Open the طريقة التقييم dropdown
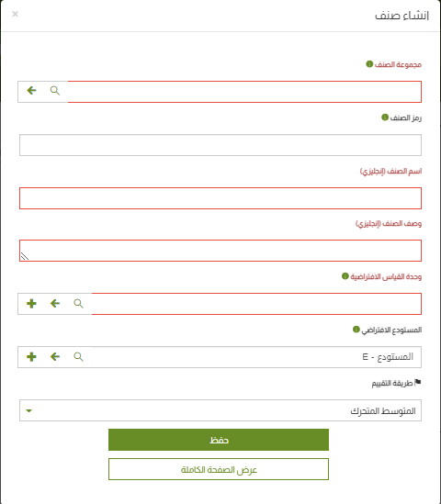The width and height of the screenshot is (441, 504). [x=220, y=410]
